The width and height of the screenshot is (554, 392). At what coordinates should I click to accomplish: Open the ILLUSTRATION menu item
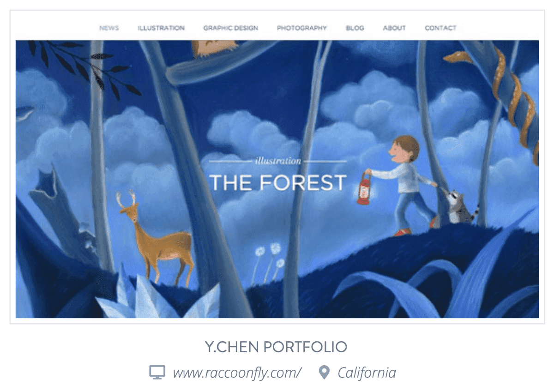click(x=161, y=28)
